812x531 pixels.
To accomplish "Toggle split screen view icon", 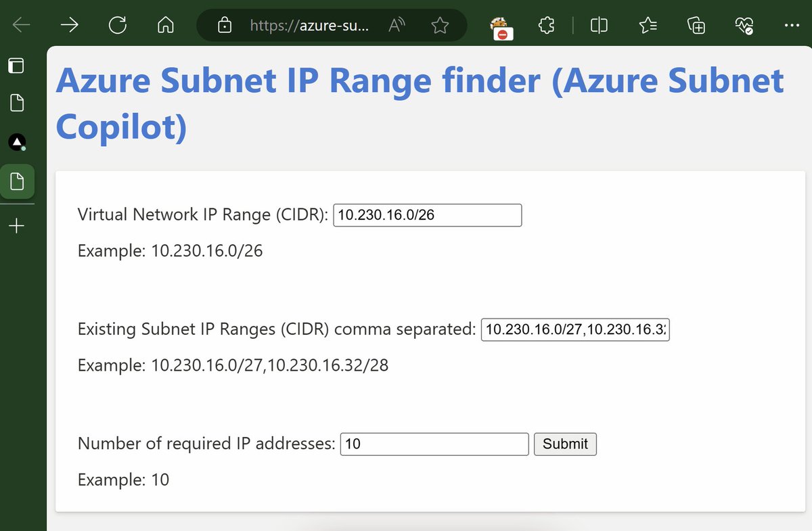I will coord(599,26).
